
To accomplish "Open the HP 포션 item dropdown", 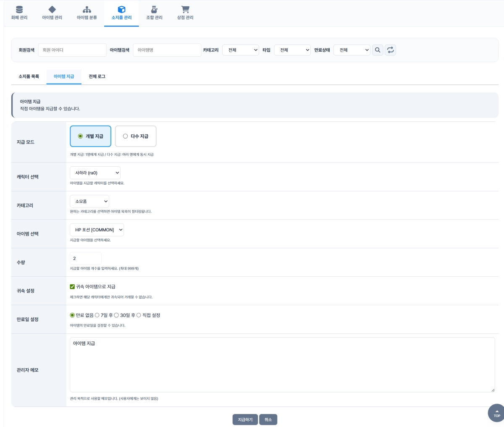I will [97, 230].
